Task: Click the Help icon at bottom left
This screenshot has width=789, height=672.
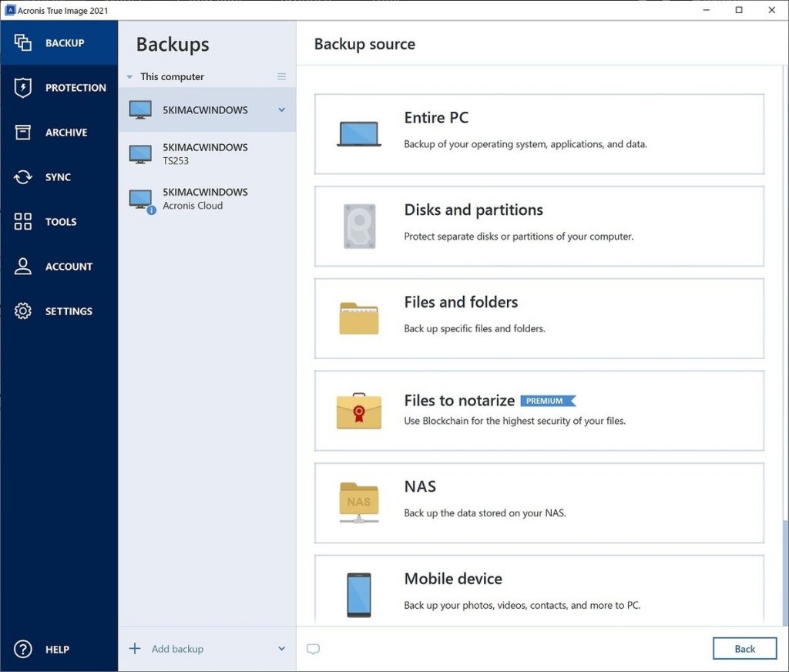Action: (22, 649)
